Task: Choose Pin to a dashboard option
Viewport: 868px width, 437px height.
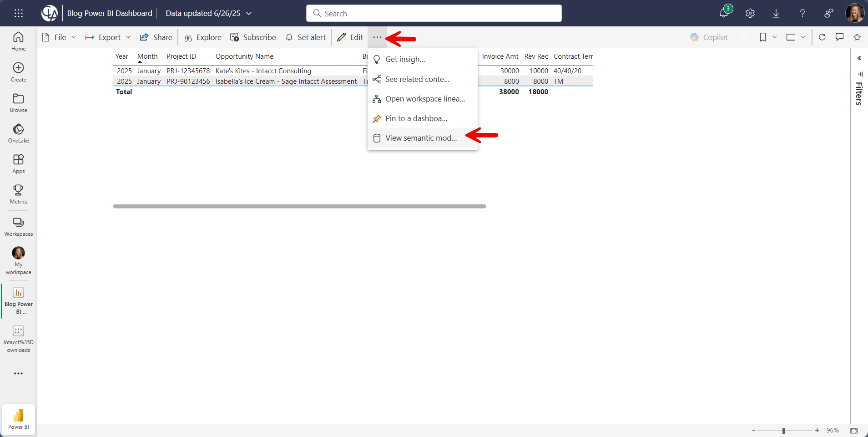Action: [x=416, y=118]
